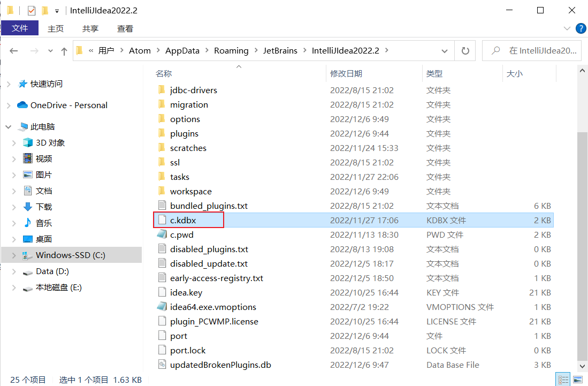
Task: Click the search box for IntelliJIdea2022.2
Action: [x=532, y=51]
